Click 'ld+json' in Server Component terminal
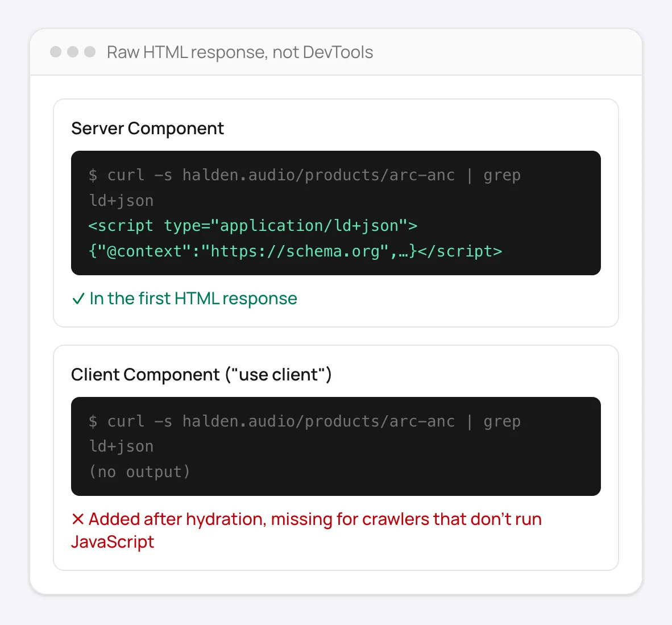672x625 pixels. (x=121, y=201)
